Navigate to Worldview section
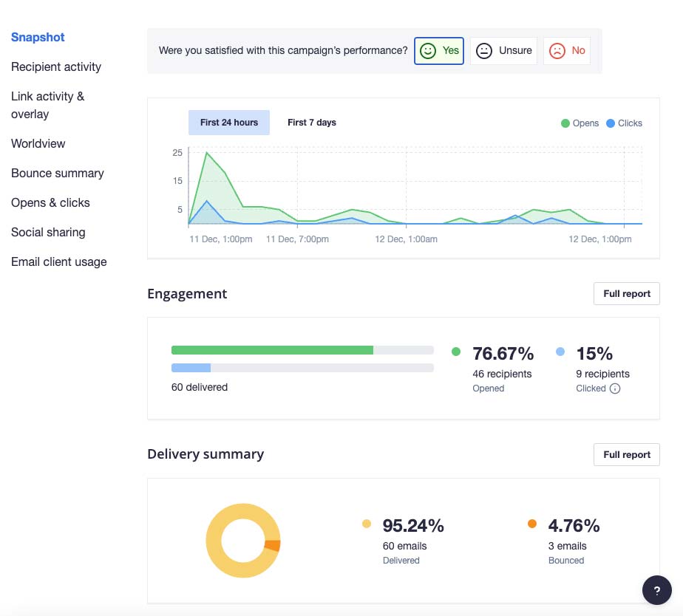 point(38,143)
